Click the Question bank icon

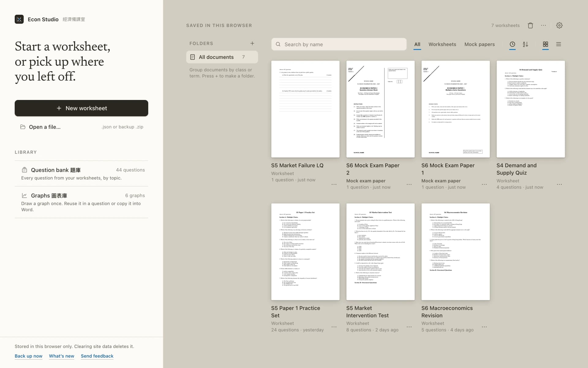pos(24,170)
